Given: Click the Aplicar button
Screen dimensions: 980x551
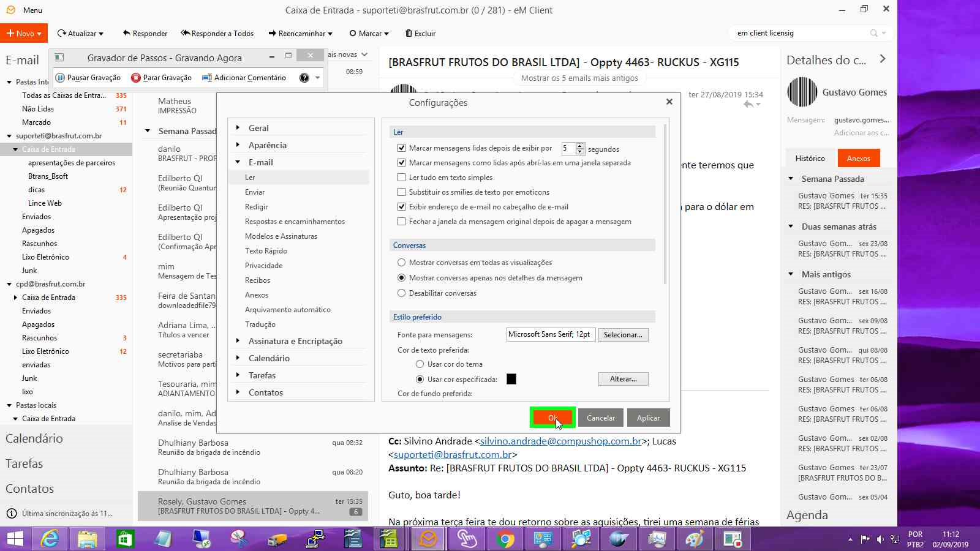Looking at the screenshot, I should coord(648,418).
